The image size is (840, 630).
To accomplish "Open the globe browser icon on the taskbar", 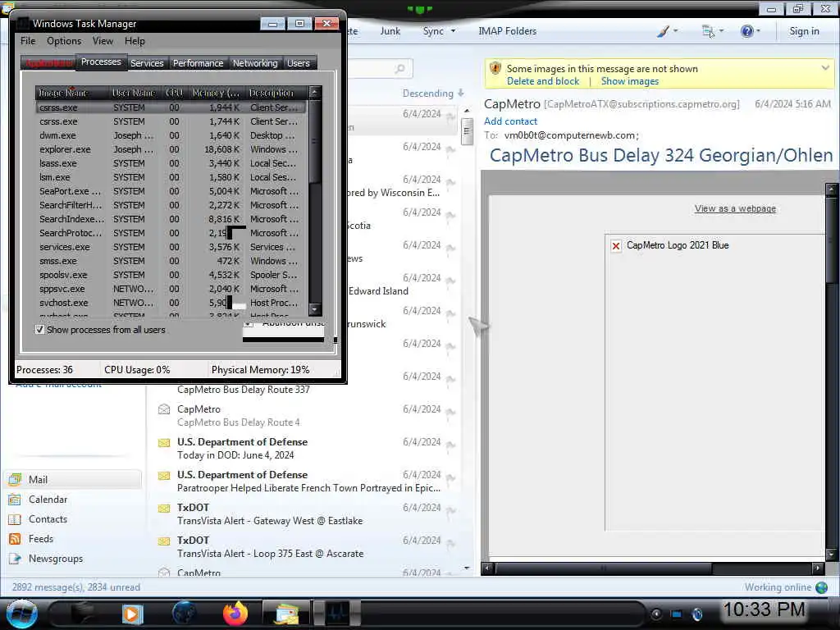I will [184, 614].
